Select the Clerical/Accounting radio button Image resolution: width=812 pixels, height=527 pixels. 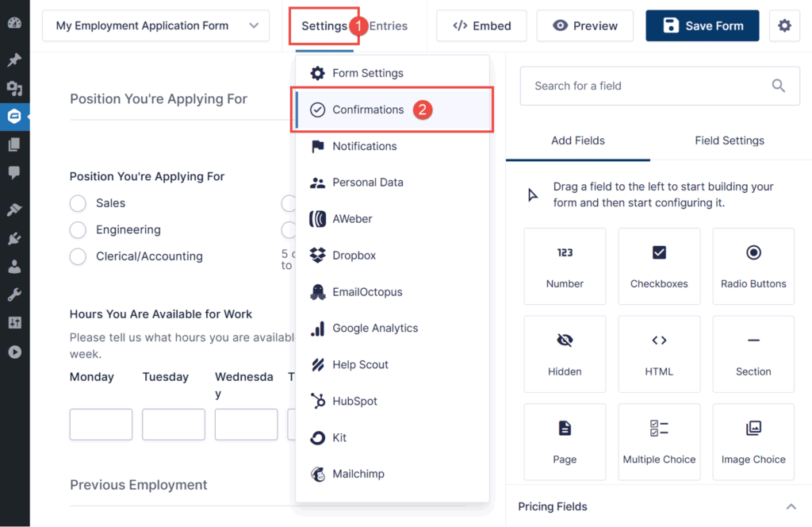pos(78,256)
